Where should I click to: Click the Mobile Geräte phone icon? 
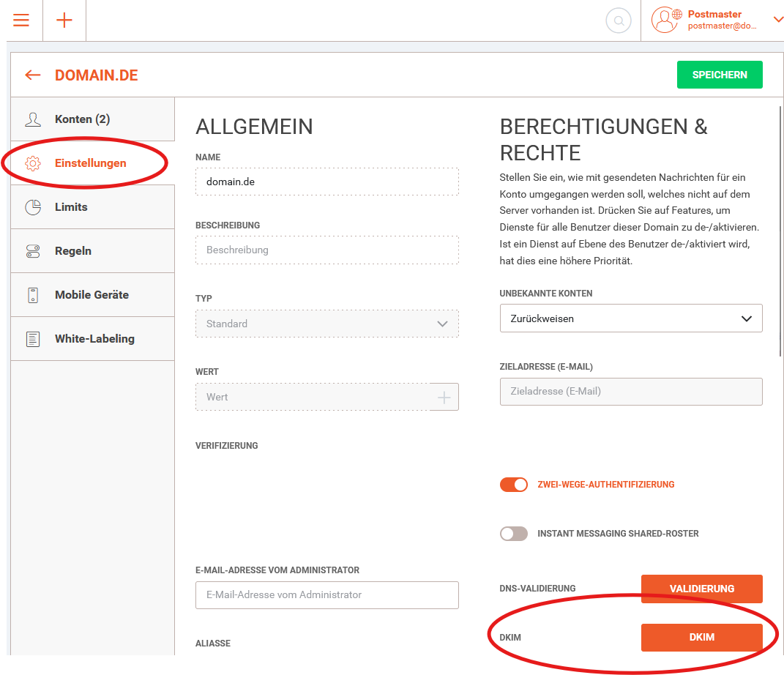(33, 295)
